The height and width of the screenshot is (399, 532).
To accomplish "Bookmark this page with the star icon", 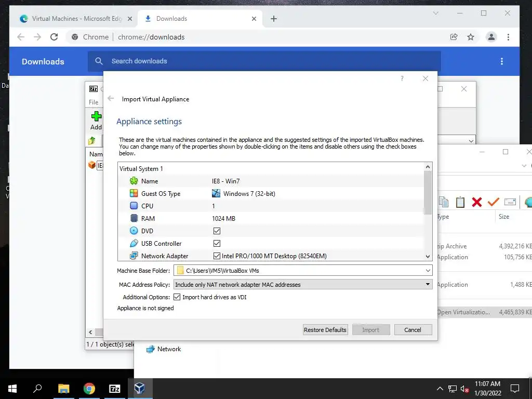I will [471, 37].
